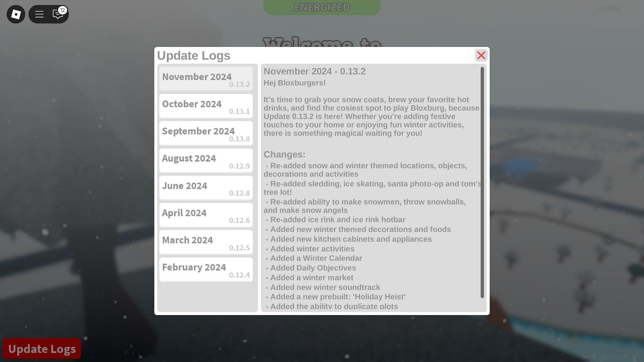The height and width of the screenshot is (362, 644).
Task: Select the February 2024 0.12.4 log
Action: point(206,269)
